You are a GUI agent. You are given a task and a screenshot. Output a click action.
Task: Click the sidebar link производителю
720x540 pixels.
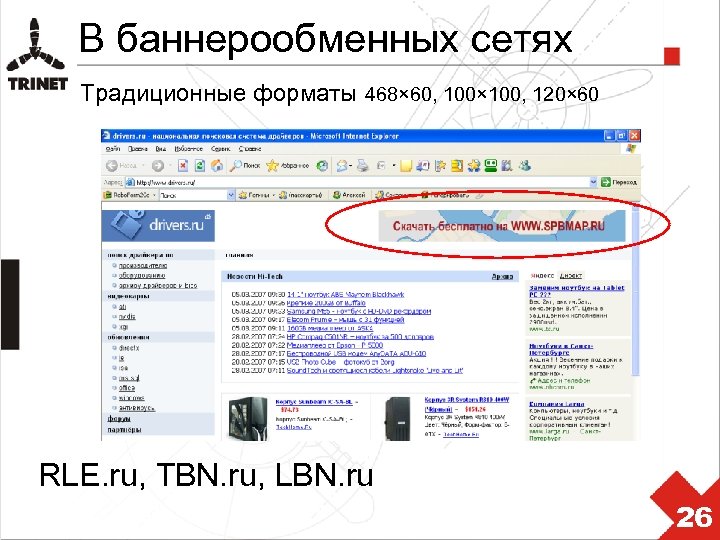[143, 265]
